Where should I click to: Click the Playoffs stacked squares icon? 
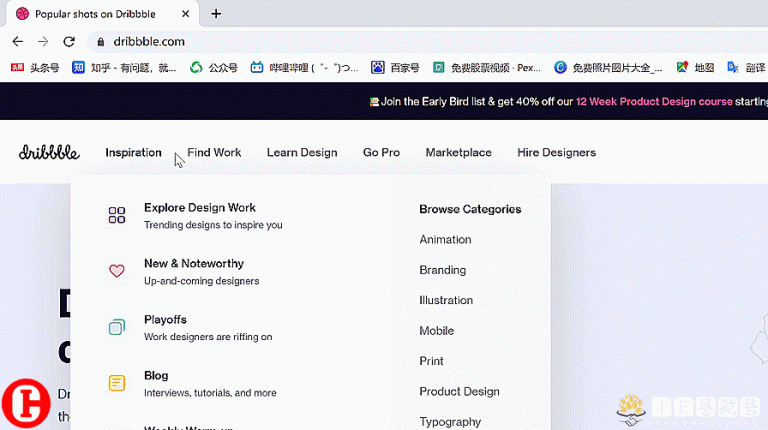(117, 327)
